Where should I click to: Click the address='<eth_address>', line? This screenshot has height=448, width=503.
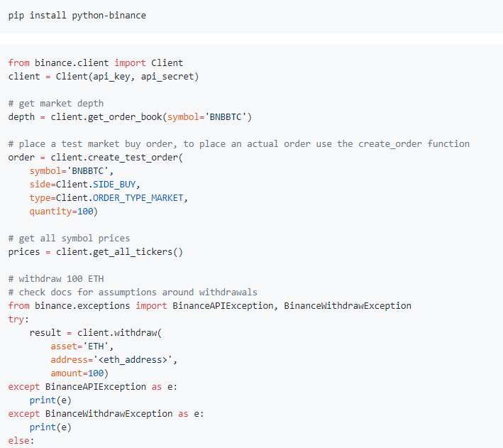point(114,360)
